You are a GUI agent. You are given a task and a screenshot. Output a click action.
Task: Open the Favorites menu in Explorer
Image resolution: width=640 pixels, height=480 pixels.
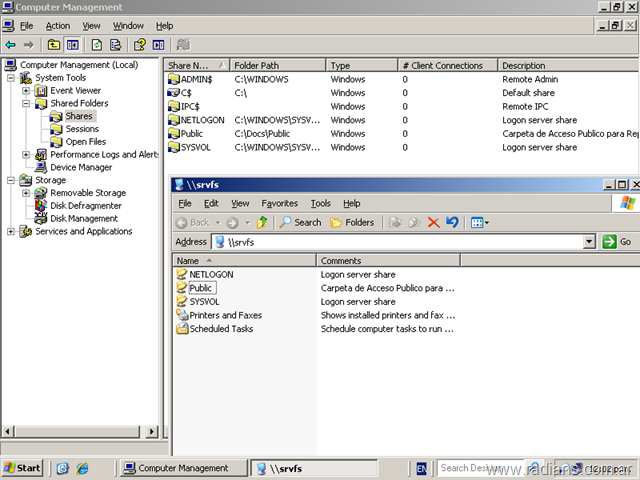[x=280, y=203]
